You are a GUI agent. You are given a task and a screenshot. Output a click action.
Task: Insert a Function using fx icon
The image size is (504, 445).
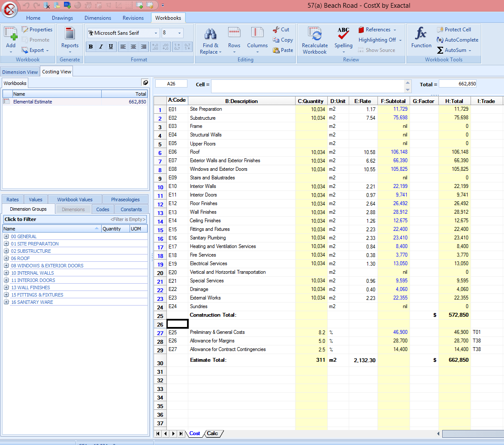[x=421, y=34]
